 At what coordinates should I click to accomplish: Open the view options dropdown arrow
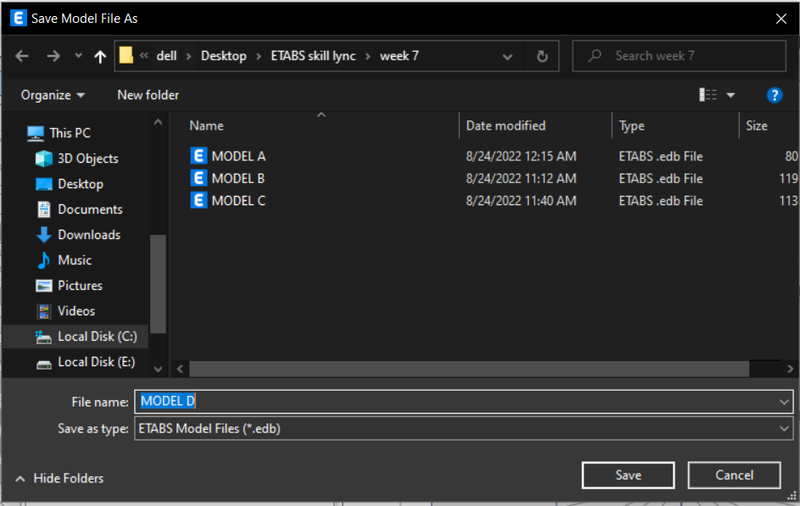[x=731, y=95]
